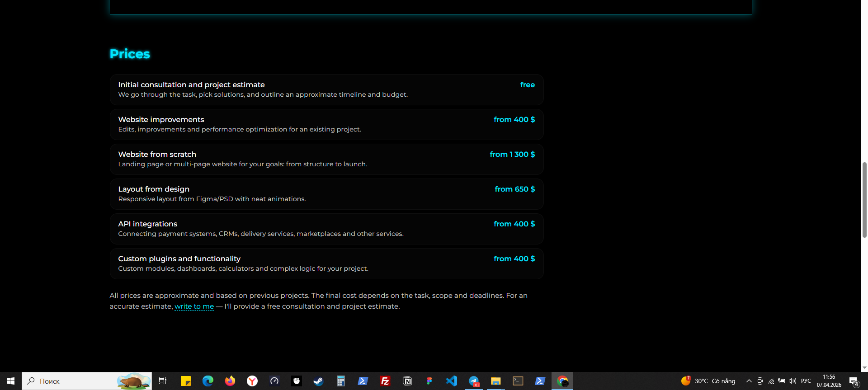Screen dimensions: 868x390
Task: Switch the РУС keyboard language indicator
Action: coord(806,381)
